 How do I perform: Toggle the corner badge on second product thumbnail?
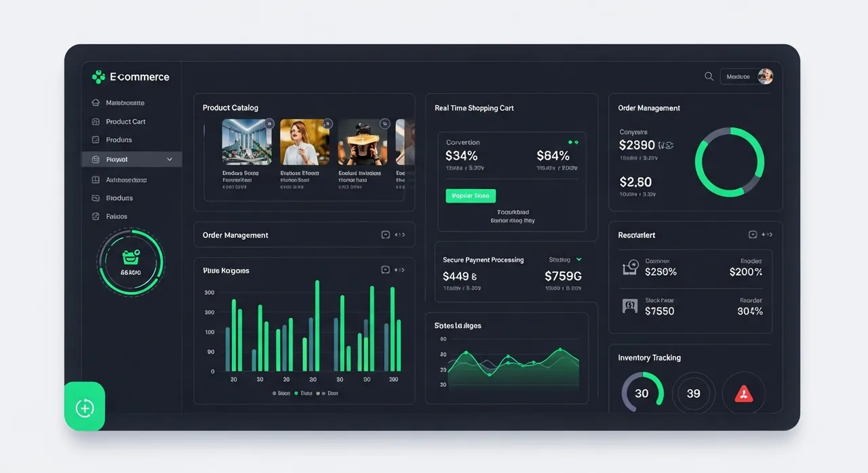[x=328, y=124]
